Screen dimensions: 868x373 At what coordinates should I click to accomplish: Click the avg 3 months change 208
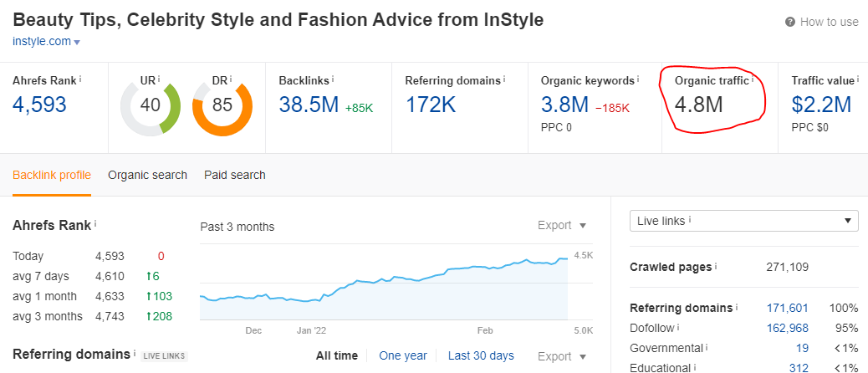(x=159, y=317)
